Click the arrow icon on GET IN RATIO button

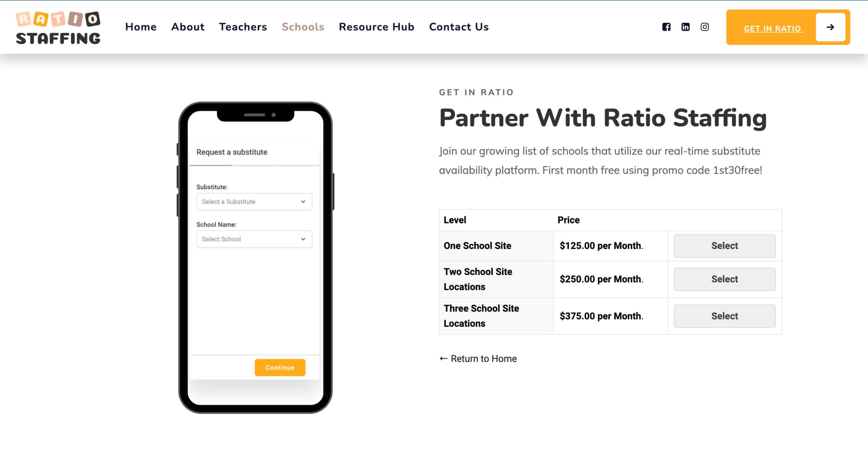pos(831,27)
